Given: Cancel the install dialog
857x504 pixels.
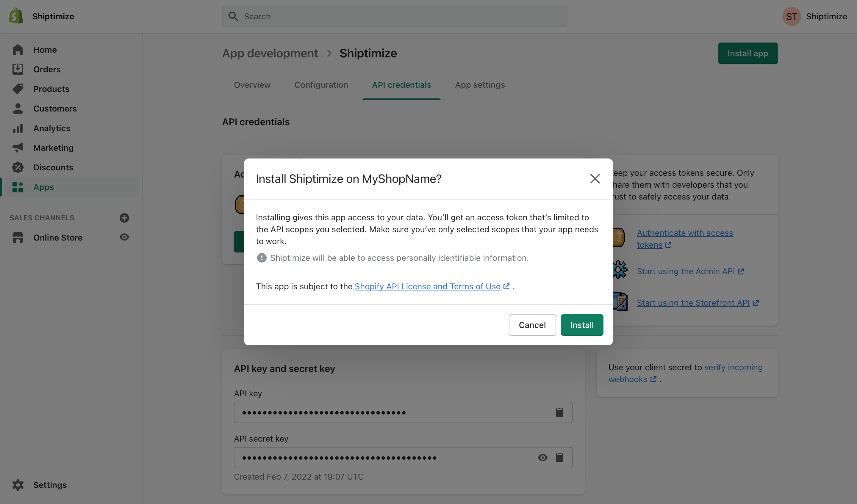Looking at the screenshot, I should point(532,325).
